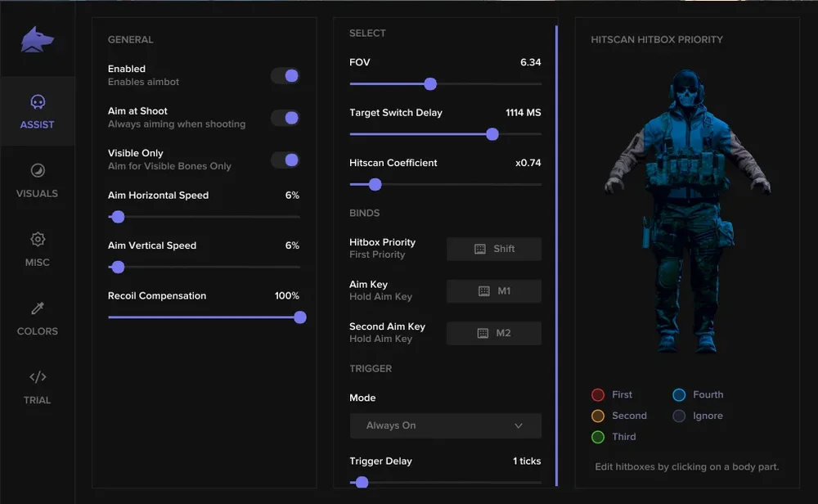This screenshot has height=504, width=818.
Task: Disable the Aim at Shoot switch
Action: click(285, 117)
